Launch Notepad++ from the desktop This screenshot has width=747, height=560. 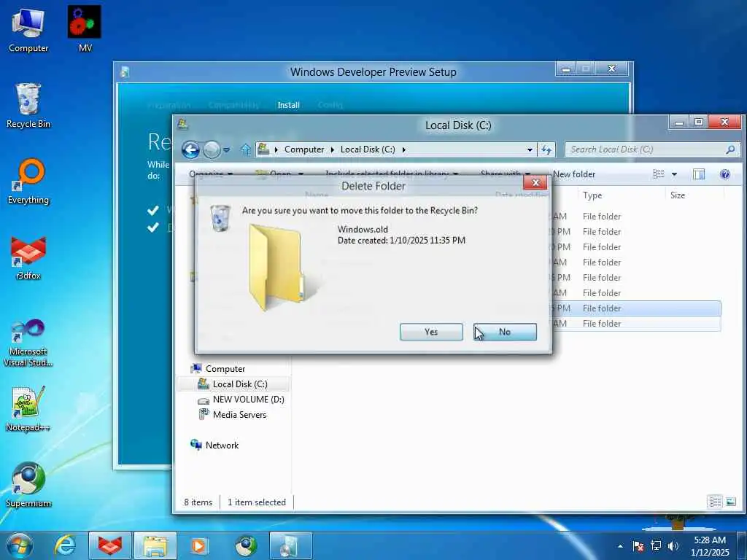28,409
